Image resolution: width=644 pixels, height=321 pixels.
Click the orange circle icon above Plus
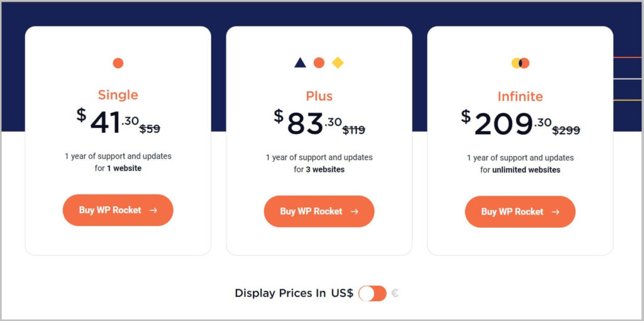pyautogui.click(x=319, y=62)
